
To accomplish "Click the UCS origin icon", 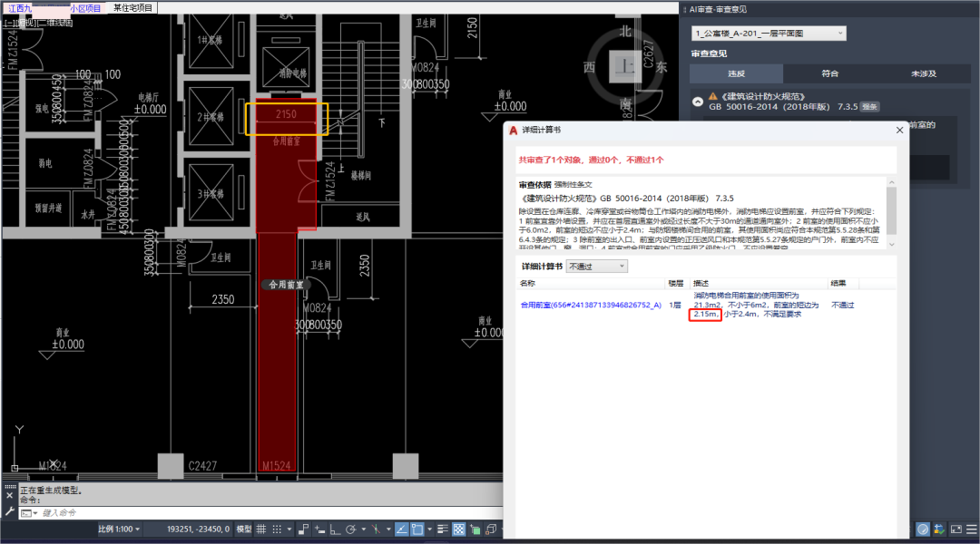I will [x=15, y=467].
